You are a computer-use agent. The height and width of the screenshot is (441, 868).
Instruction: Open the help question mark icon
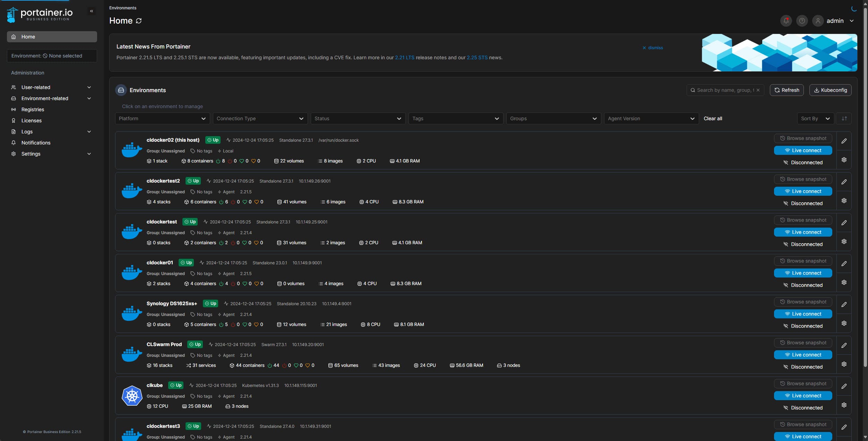pos(802,21)
